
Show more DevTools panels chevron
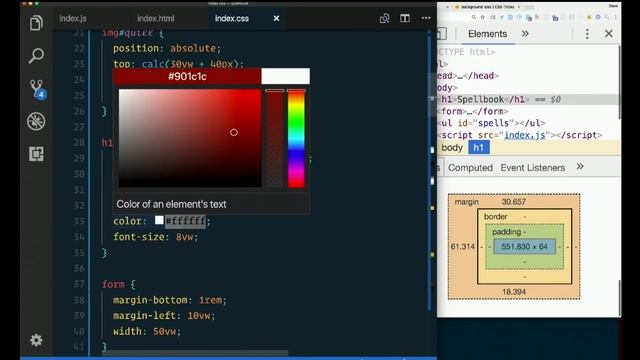coord(525,34)
